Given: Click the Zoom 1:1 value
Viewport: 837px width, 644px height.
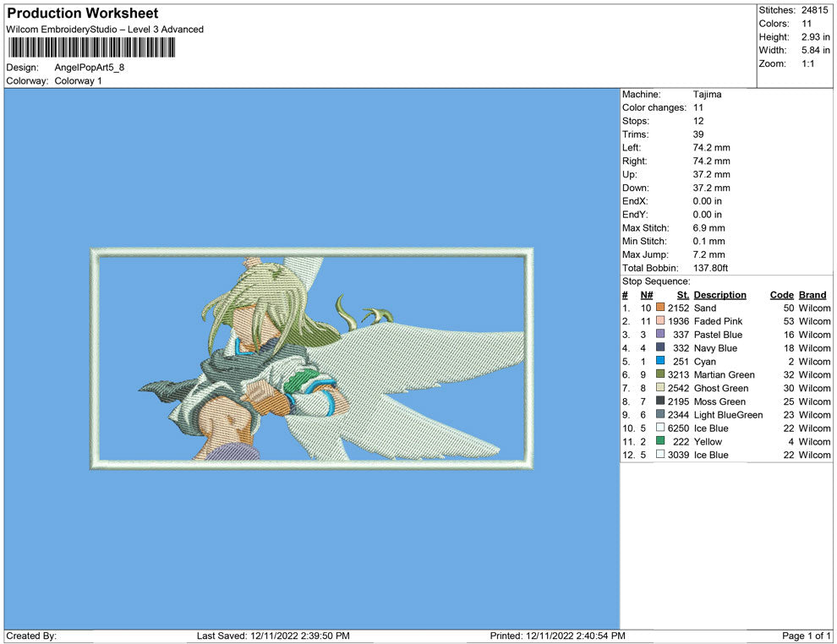Looking at the screenshot, I should click(807, 64).
